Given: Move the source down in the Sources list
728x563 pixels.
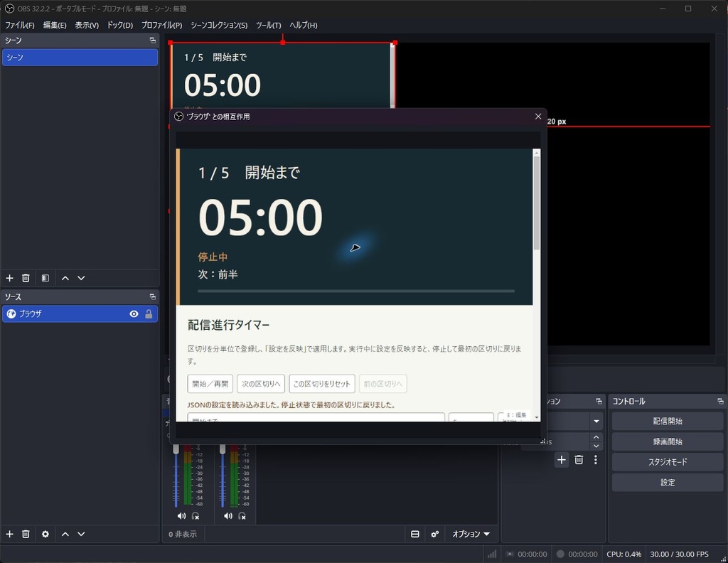Looking at the screenshot, I should pyautogui.click(x=81, y=535).
